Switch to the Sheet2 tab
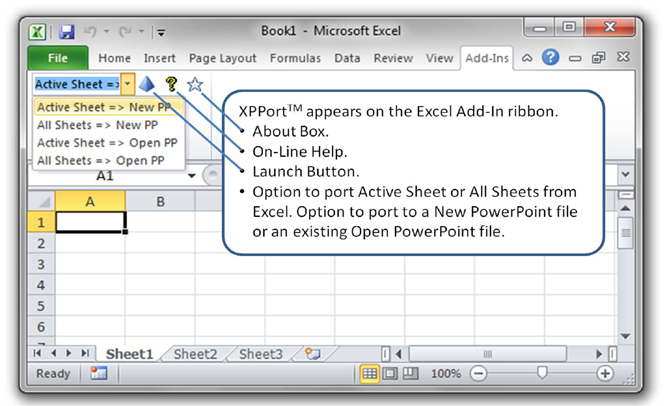665x406 pixels. click(195, 354)
